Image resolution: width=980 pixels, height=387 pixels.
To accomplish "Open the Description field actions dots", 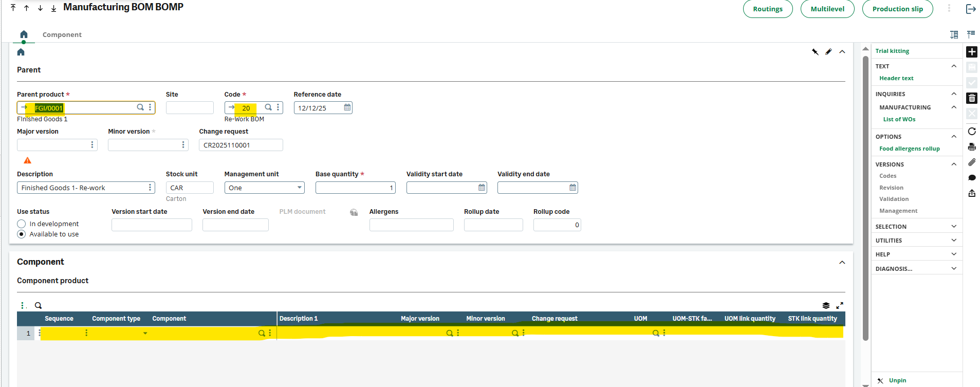I will 150,188.
